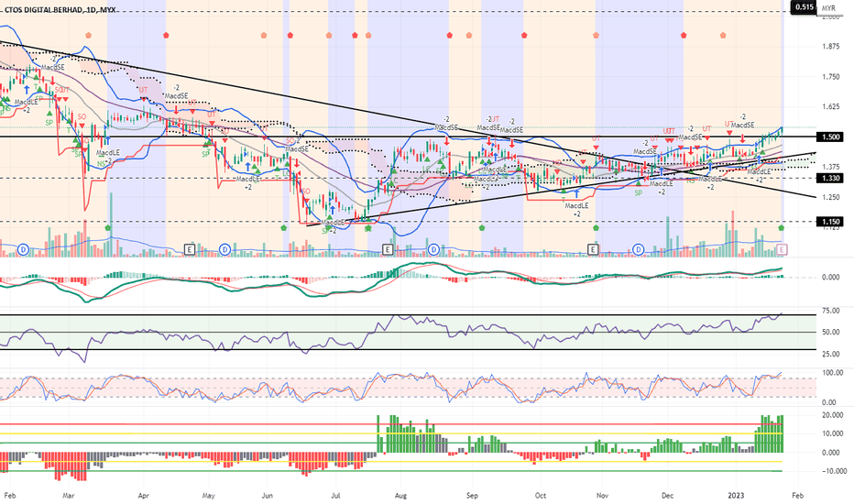Click the Mar label on time axis
This screenshot has width=854, height=504.
(x=68, y=496)
